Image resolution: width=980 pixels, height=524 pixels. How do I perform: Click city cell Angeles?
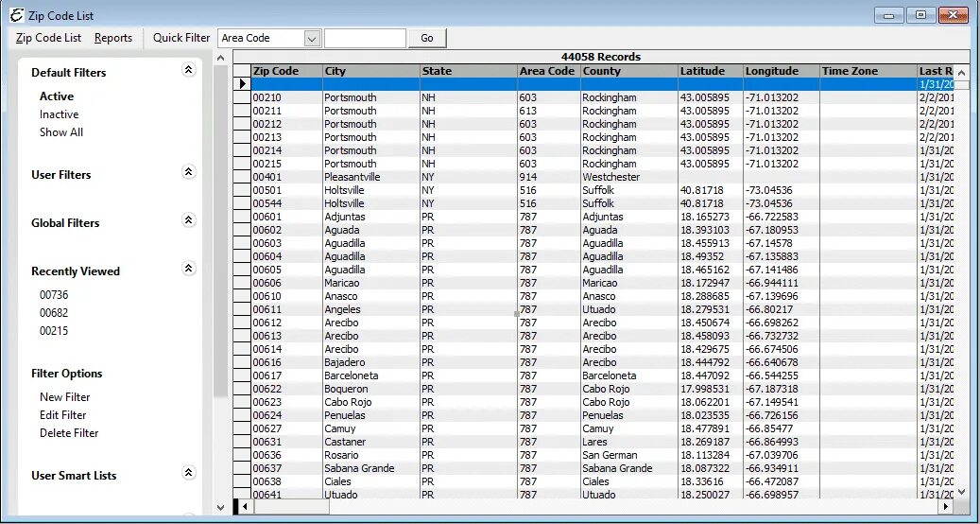371,309
